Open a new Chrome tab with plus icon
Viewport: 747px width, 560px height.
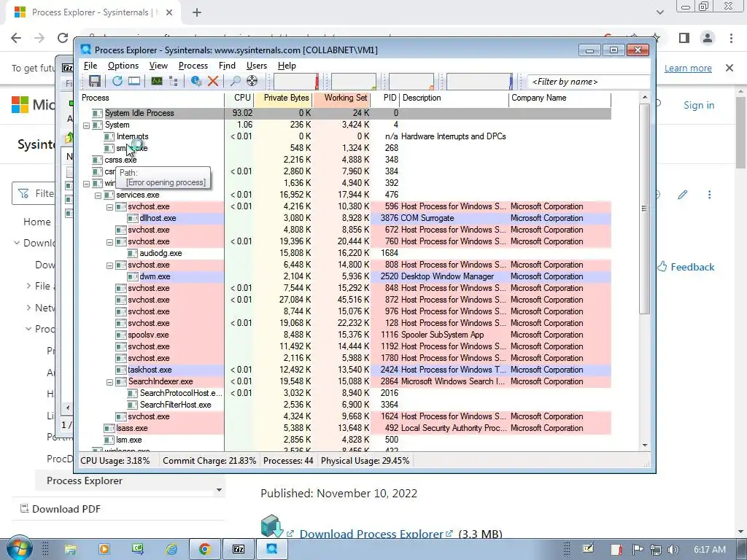coord(197,12)
